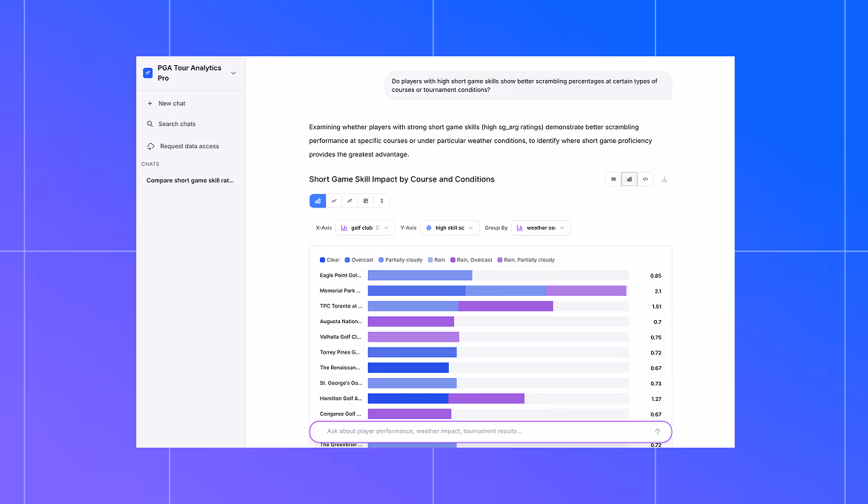Image resolution: width=868 pixels, height=504 pixels.
Task: Click the 0.85 value for Eagle Point
Action: 656,276
